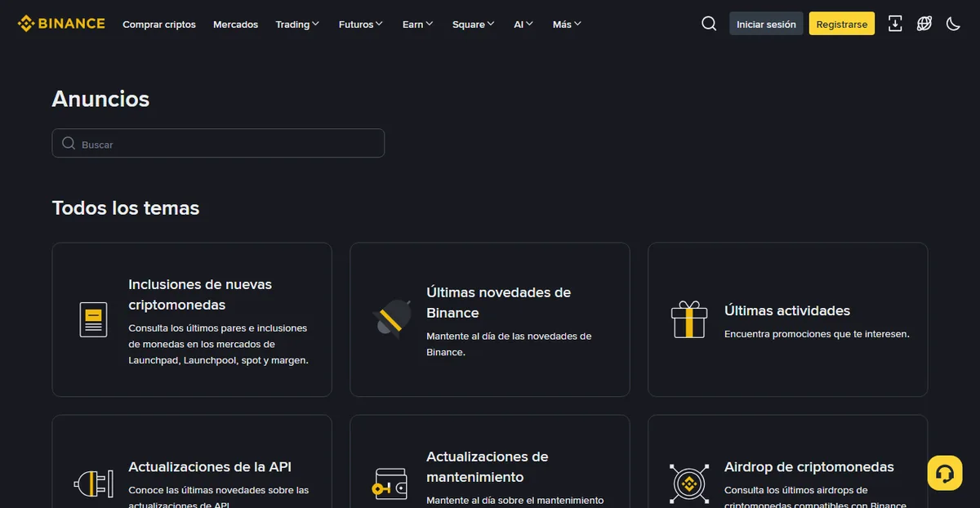980x508 pixels.
Task: Expand the Square dropdown menu
Action: click(474, 25)
